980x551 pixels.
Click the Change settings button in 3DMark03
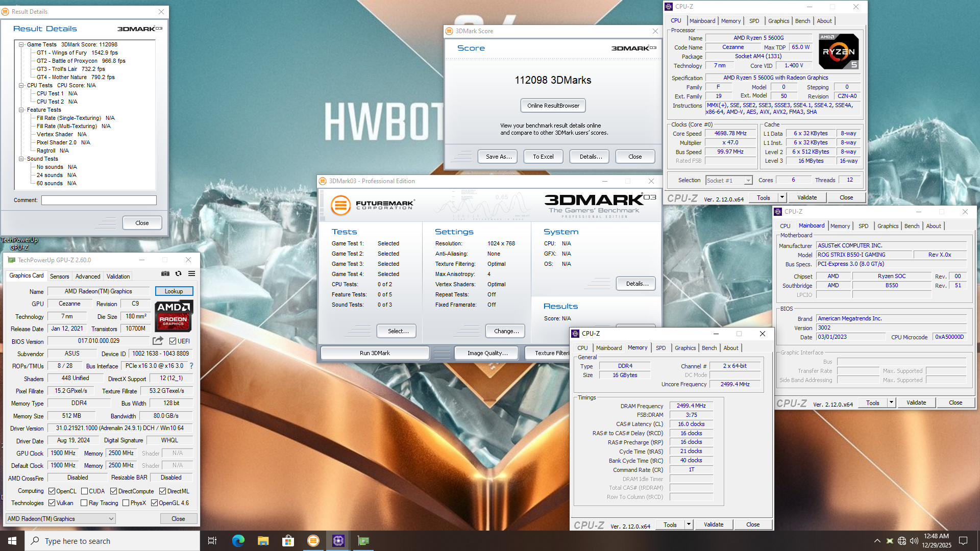[x=506, y=331]
